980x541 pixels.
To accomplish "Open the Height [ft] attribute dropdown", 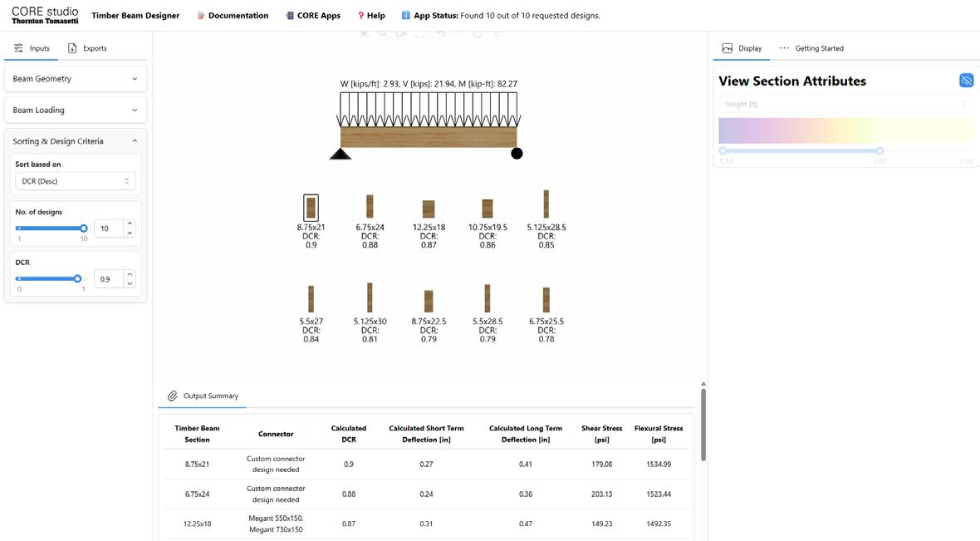I will coord(845,104).
